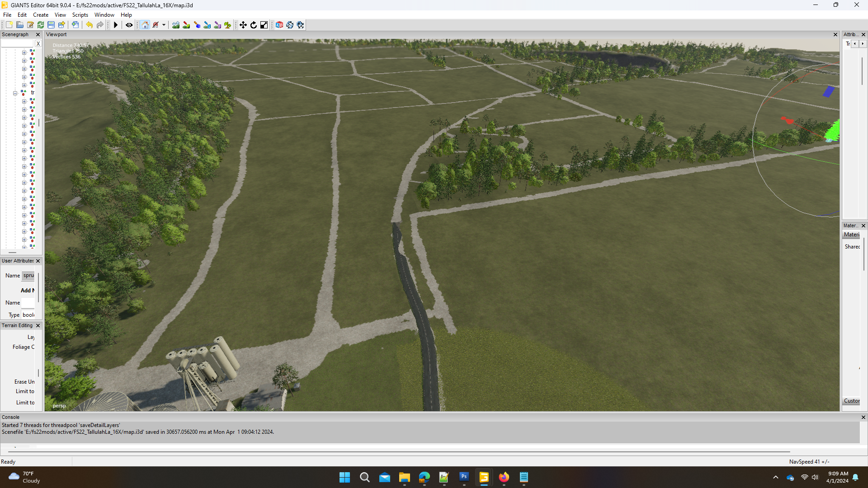Viewport: 868px width, 488px height.
Task: Click the Scenegraph search input field
Action: [17, 44]
